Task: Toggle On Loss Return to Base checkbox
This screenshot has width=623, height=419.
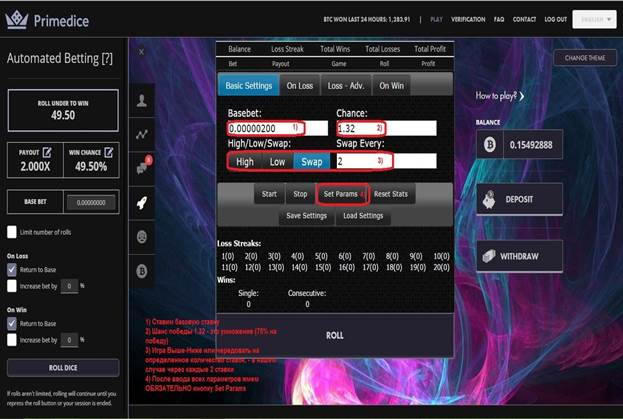Action: [12, 270]
